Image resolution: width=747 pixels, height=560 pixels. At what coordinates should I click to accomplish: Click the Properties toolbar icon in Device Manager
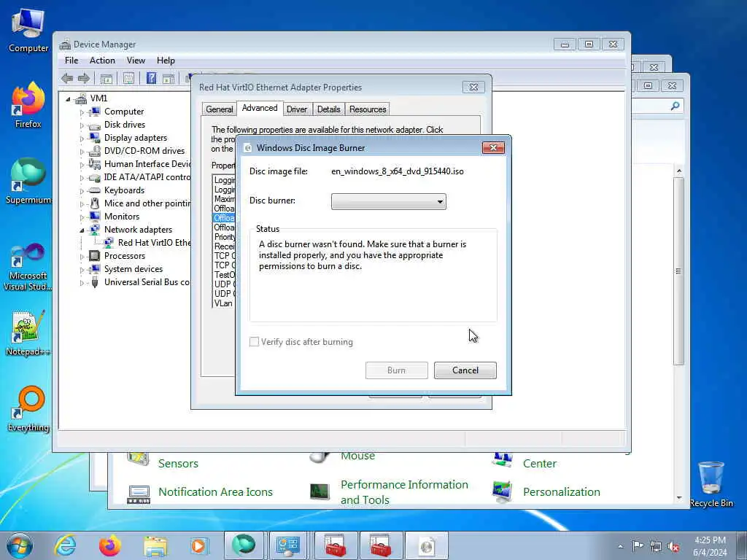pyautogui.click(x=128, y=79)
